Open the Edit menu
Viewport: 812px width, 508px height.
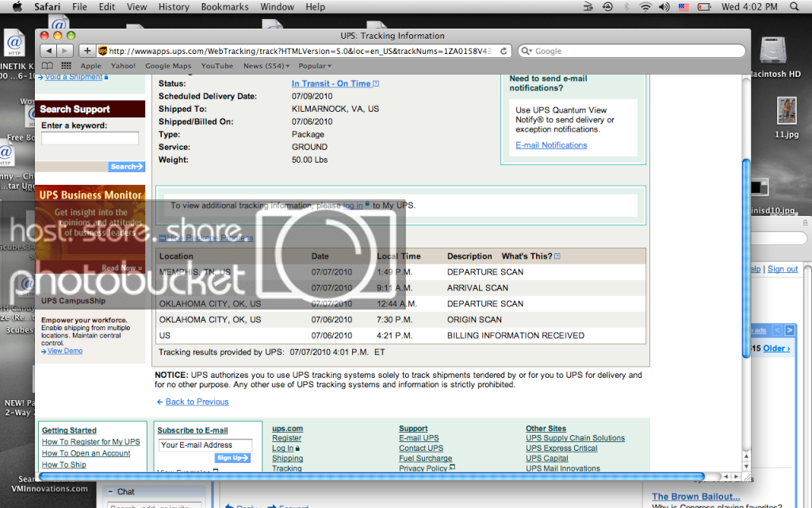(x=107, y=6)
